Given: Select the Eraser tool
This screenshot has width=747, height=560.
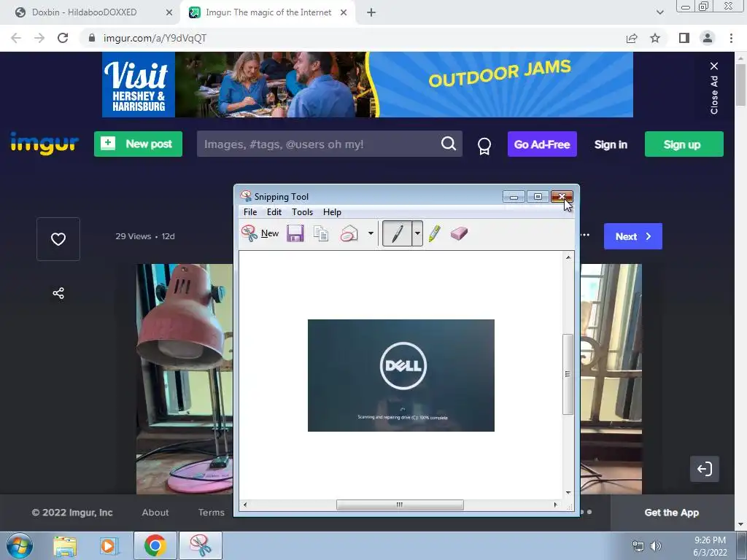Looking at the screenshot, I should pyautogui.click(x=459, y=233).
